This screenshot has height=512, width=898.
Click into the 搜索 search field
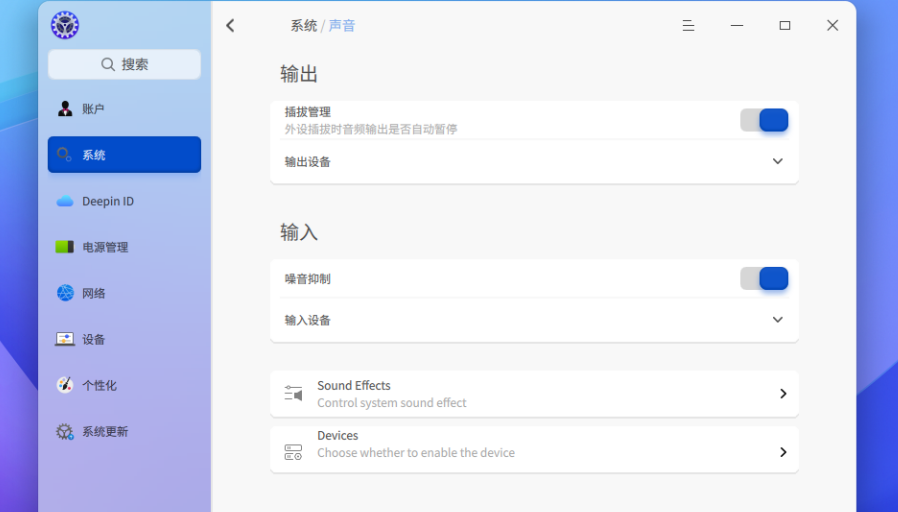click(x=124, y=64)
